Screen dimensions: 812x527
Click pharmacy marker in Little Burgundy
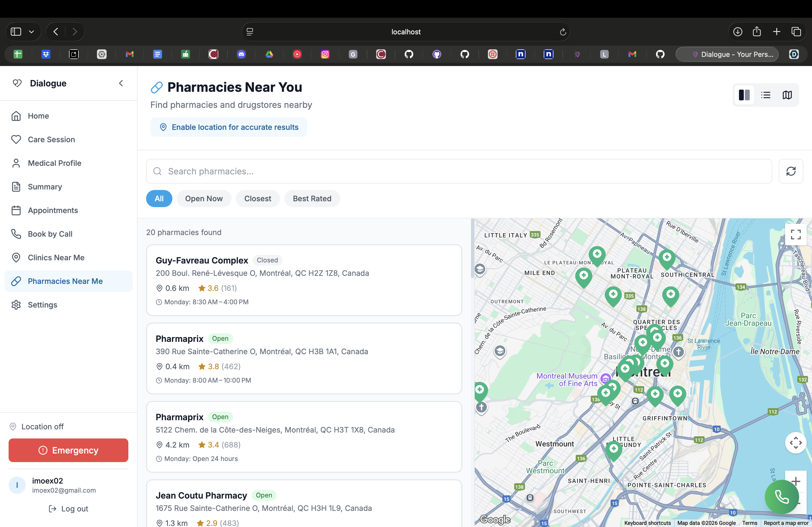(614, 449)
